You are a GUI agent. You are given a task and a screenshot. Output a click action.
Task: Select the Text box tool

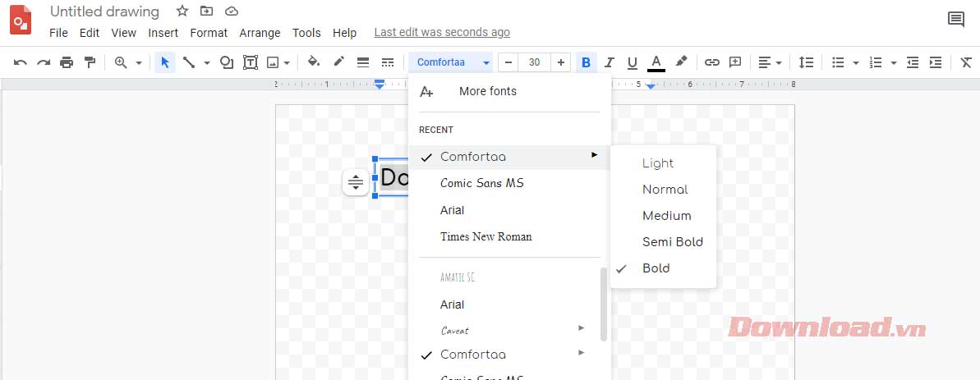point(251,62)
